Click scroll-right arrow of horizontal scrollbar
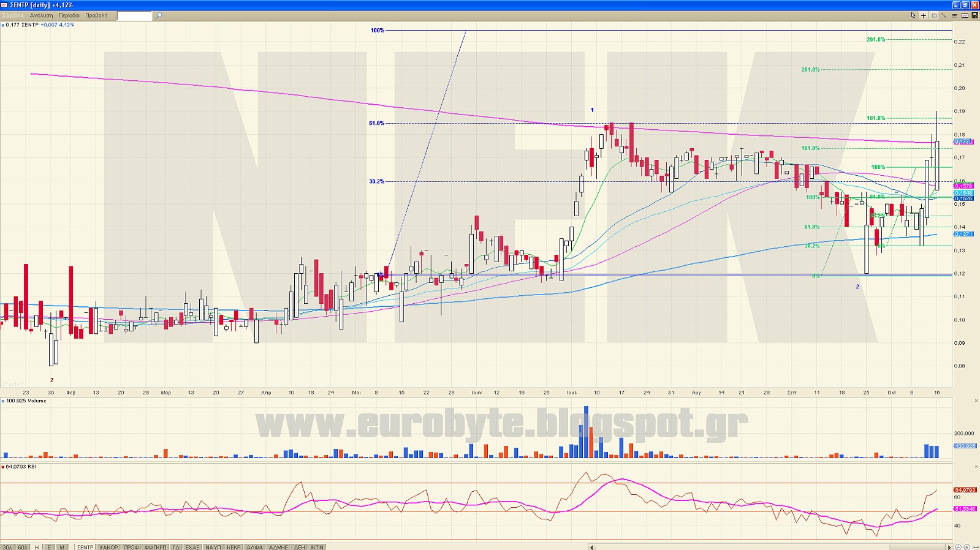The width and height of the screenshot is (980, 550). click(x=949, y=547)
